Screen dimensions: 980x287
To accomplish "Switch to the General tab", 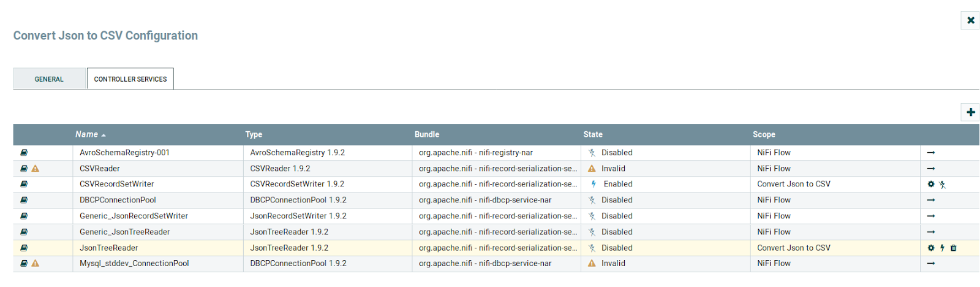I will (49, 79).
